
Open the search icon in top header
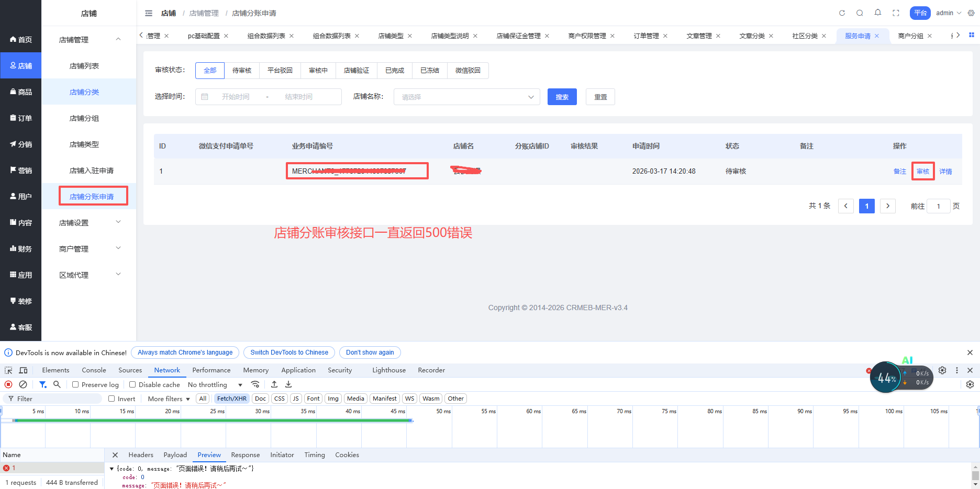(x=860, y=13)
